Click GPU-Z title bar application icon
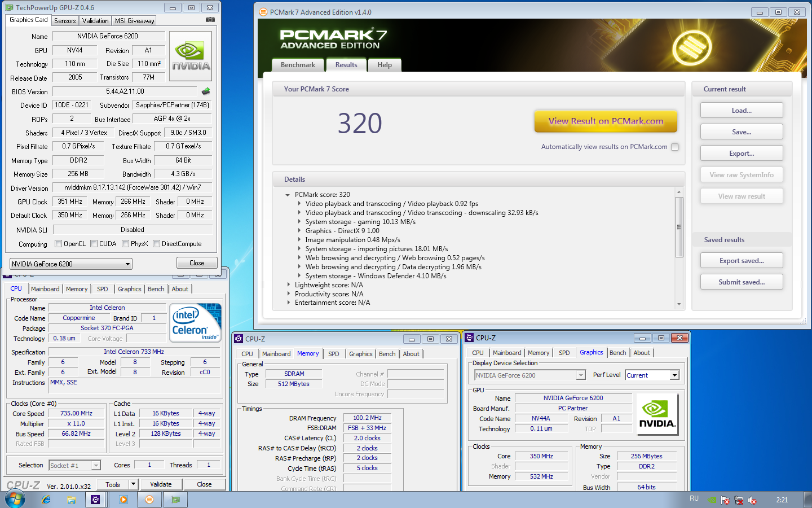 (9, 7)
